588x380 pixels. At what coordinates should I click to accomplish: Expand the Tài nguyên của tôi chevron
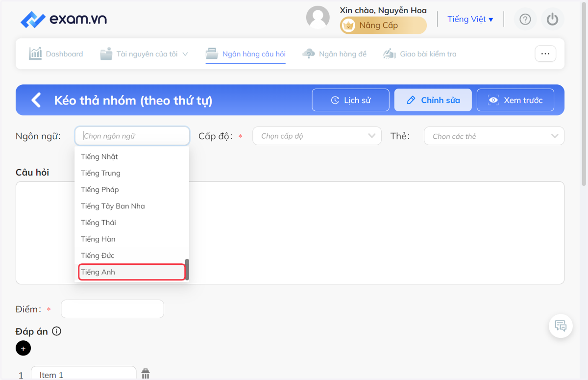click(185, 54)
